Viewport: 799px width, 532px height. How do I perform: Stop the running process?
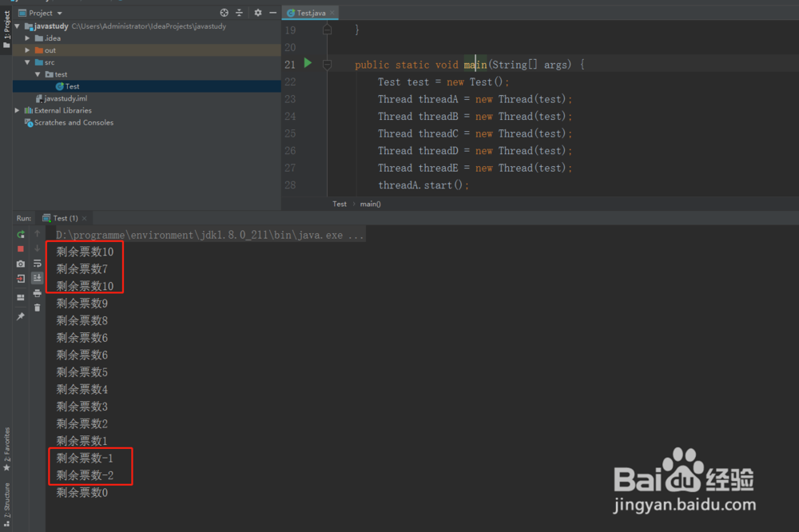point(21,248)
